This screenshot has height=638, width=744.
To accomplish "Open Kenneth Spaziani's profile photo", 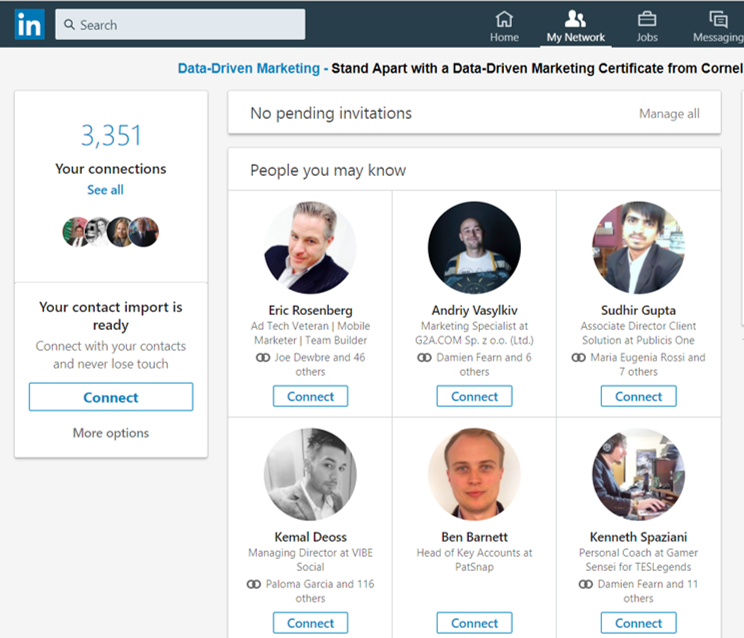I will 638,474.
